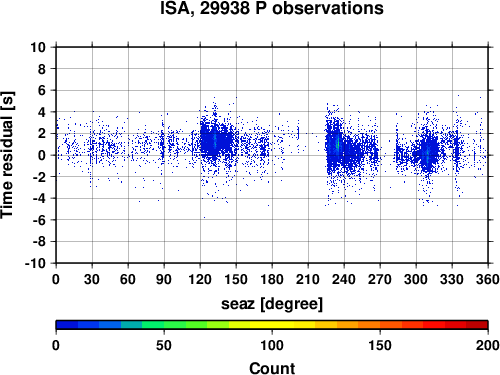The height and width of the screenshot is (375, 500).
Task: Pick the yellow segment near colorbar 100
Action: 272,325
